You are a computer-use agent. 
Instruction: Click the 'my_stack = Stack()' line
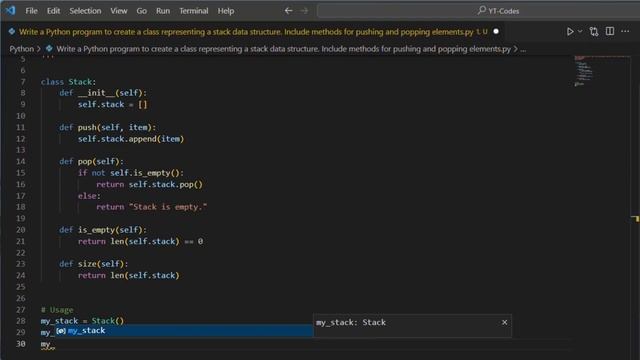tap(82, 321)
